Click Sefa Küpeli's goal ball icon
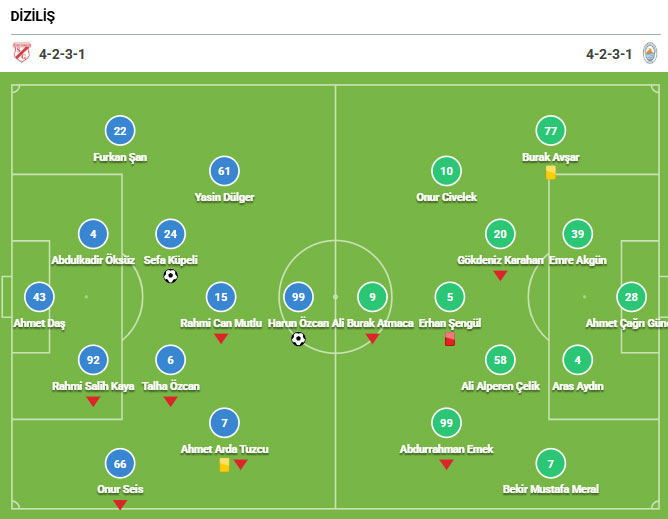 point(170,276)
